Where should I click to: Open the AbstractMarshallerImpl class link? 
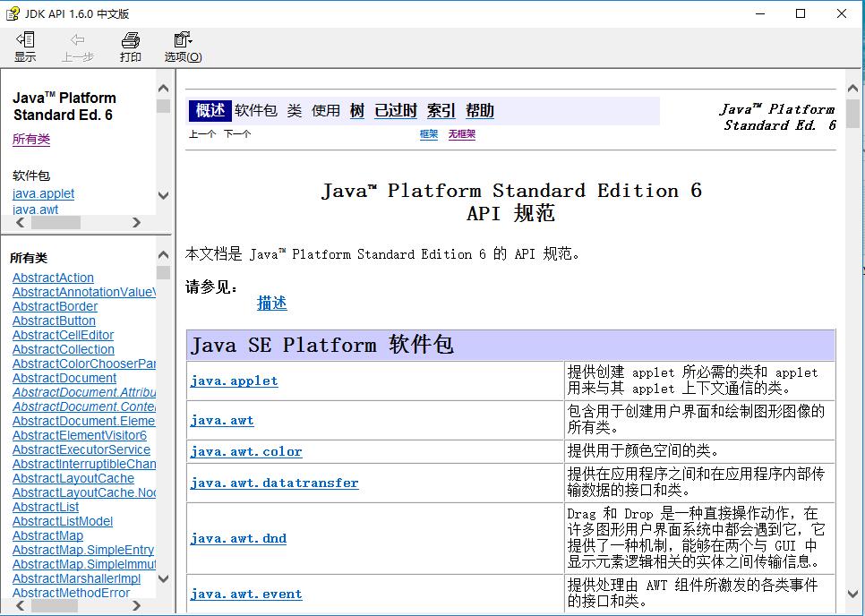click(x=76, y=578)
